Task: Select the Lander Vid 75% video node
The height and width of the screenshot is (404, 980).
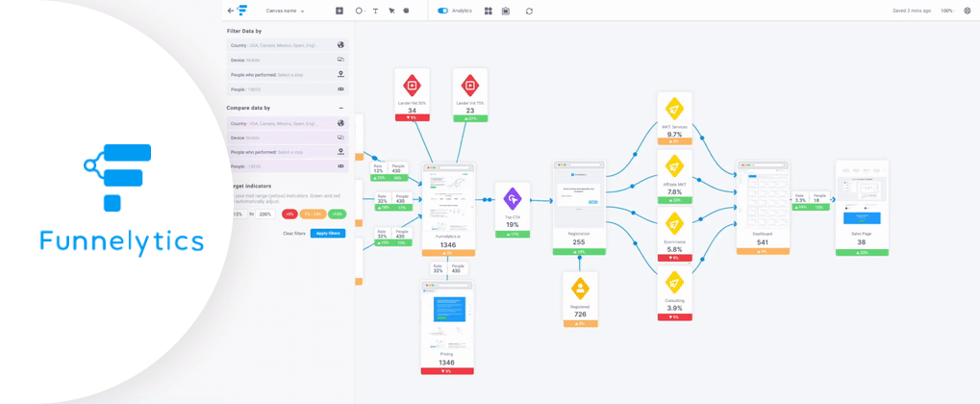Action: [469, 85]
